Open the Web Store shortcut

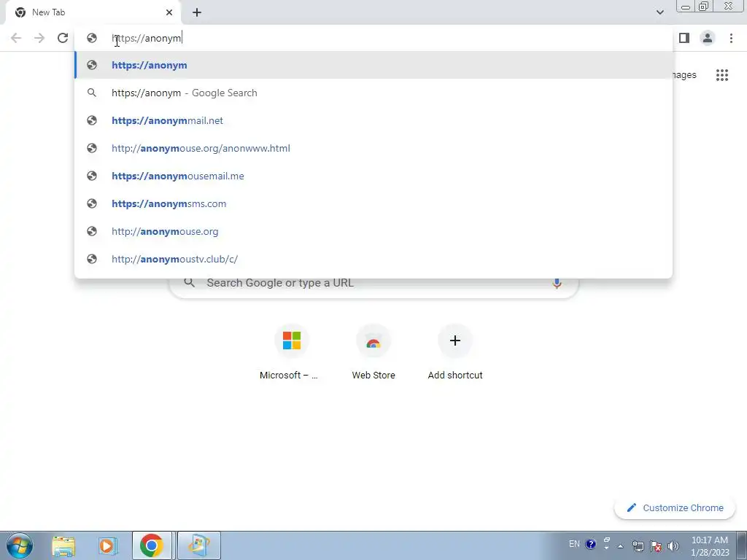tap(373, 352)
